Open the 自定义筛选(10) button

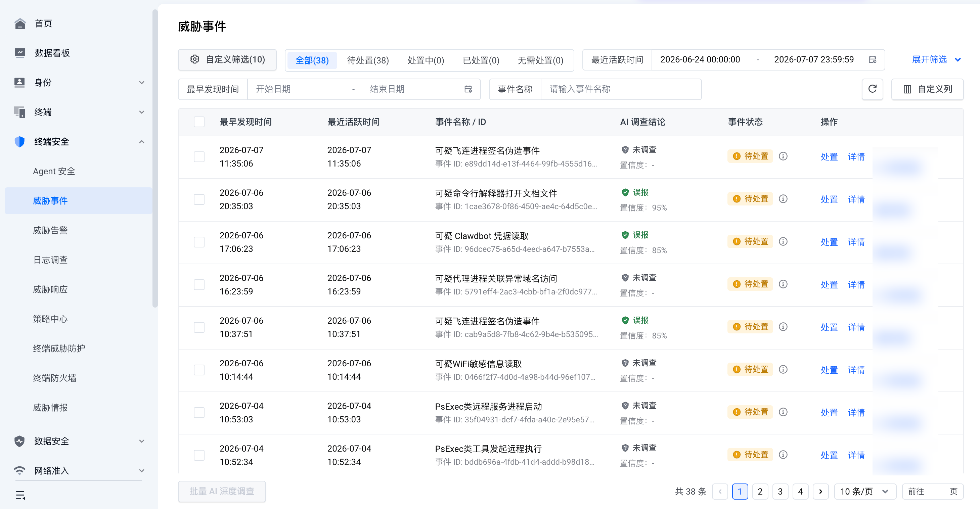(x=227, y=60)
